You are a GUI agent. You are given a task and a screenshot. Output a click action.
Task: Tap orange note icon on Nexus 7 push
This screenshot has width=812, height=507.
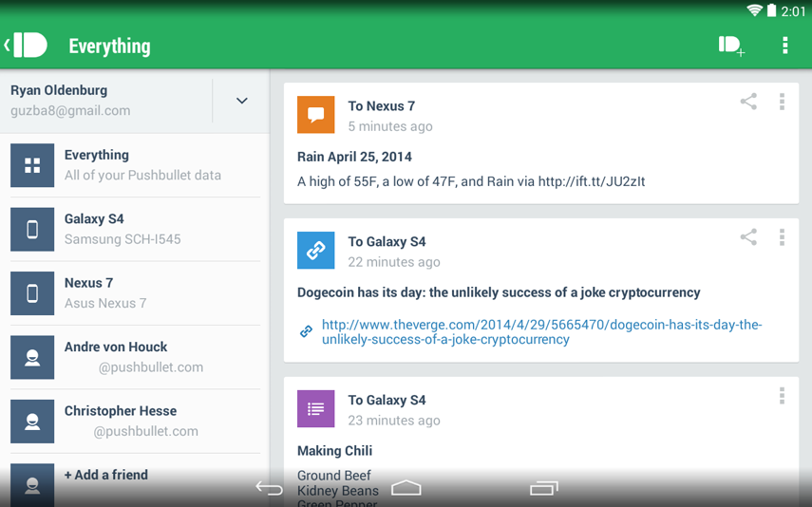[316, 115]
